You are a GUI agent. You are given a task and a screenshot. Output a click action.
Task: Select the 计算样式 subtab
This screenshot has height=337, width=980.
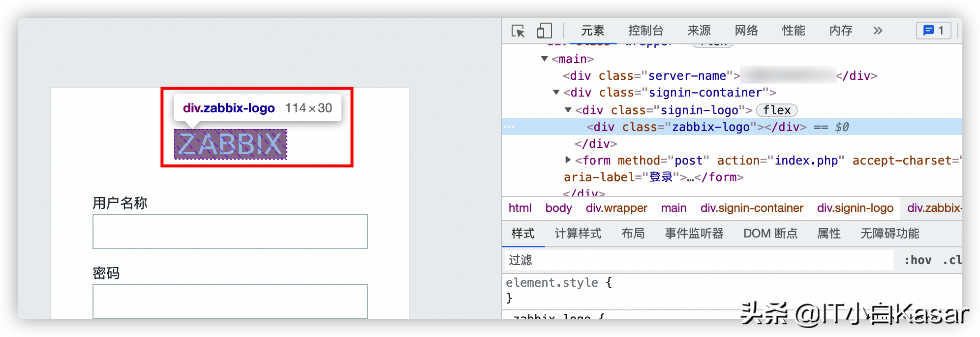pyautogui.click(x=578, y=234)
